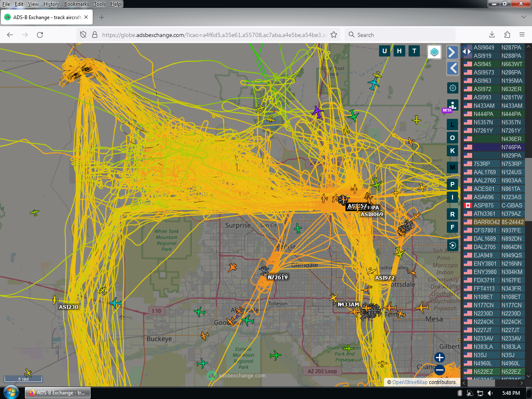532x399 pixels.
Task: Toggle the T map button
Action: click(414, 51)
